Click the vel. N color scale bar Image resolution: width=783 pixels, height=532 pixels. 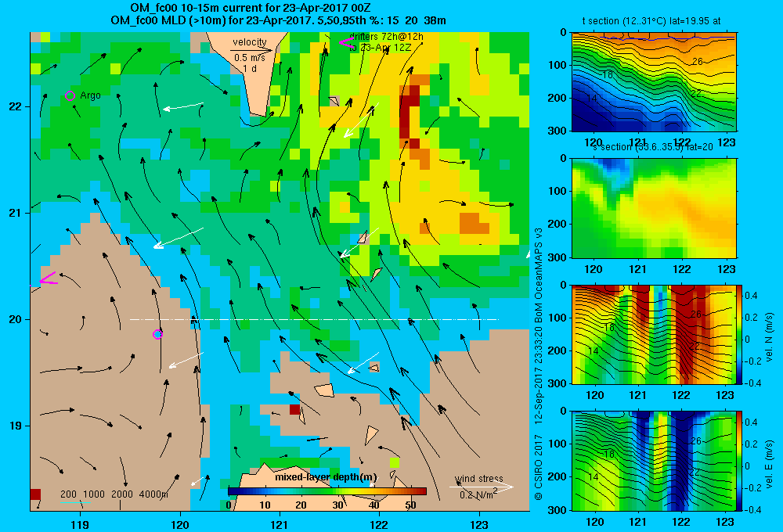740,334
